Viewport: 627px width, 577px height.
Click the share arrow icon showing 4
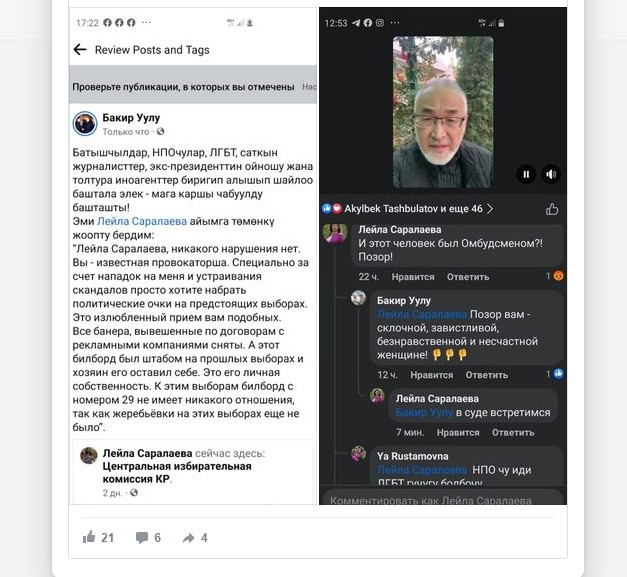188,538
